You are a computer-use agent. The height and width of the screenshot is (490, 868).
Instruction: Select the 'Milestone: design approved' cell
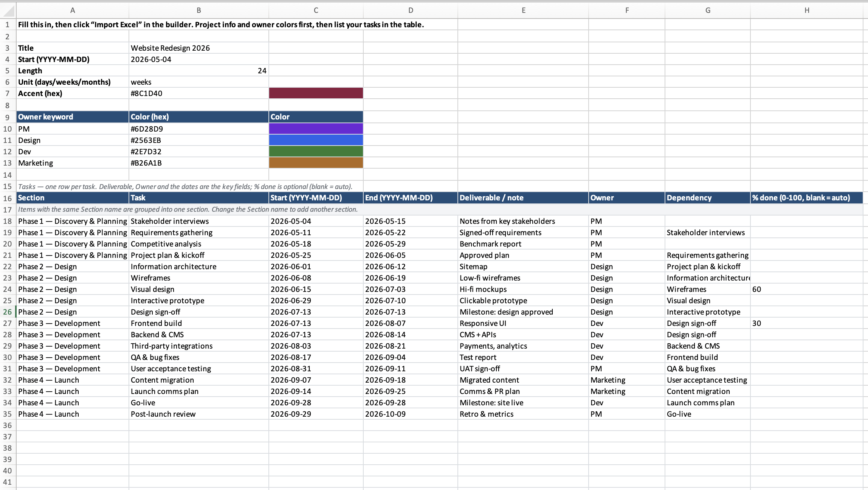tap(523, 312)
